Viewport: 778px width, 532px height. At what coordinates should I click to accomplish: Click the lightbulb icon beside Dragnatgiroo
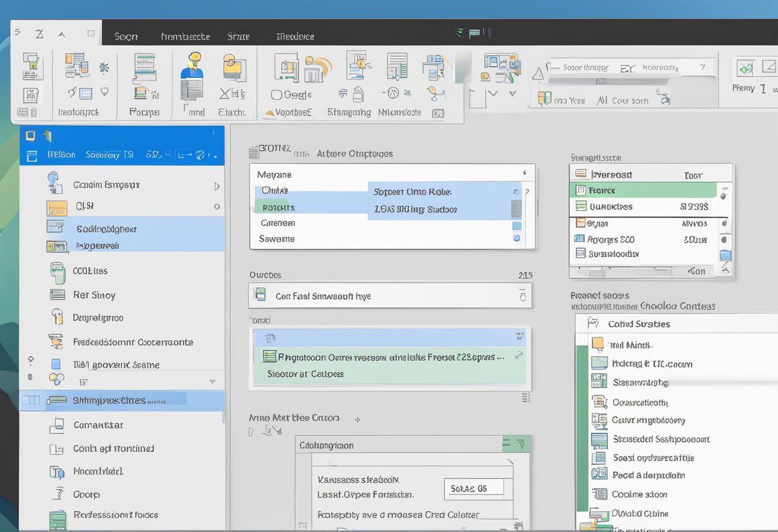pos(57,317)
